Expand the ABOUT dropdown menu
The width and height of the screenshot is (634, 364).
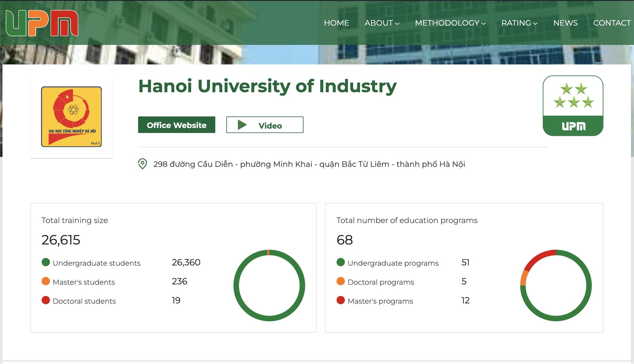(x=382, y=23)
